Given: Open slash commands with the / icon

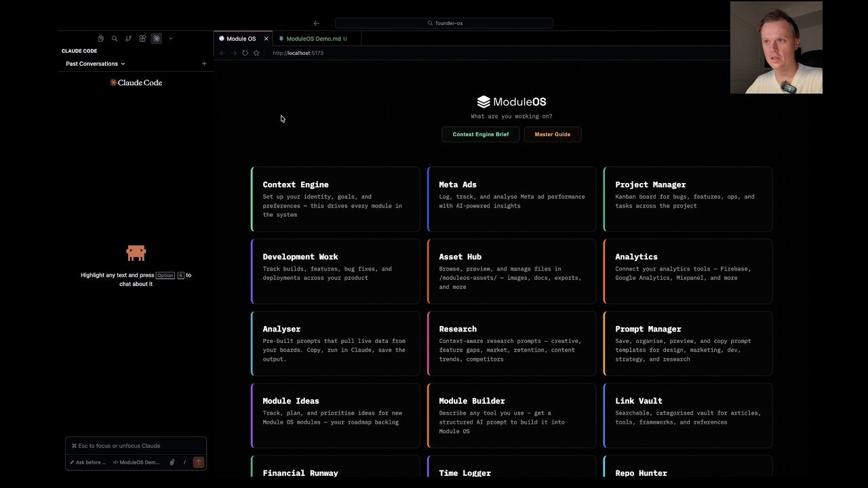Looking at the screenshot, I should click(x=184, y=462).
